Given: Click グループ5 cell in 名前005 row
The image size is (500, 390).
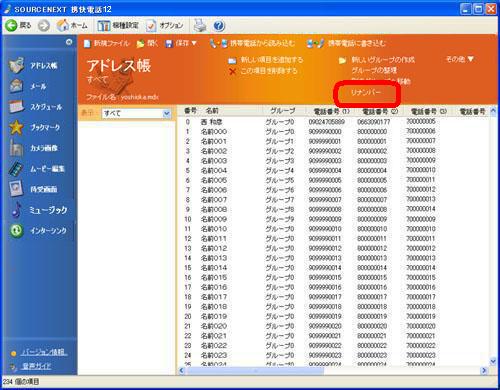Looking at the screenshot, I should 280,180.
